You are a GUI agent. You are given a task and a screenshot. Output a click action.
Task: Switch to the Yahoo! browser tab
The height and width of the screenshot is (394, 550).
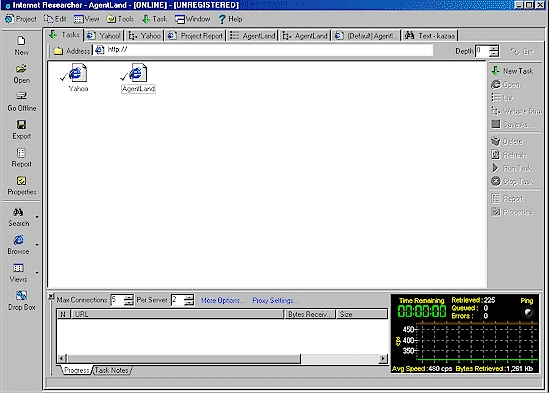104,36
